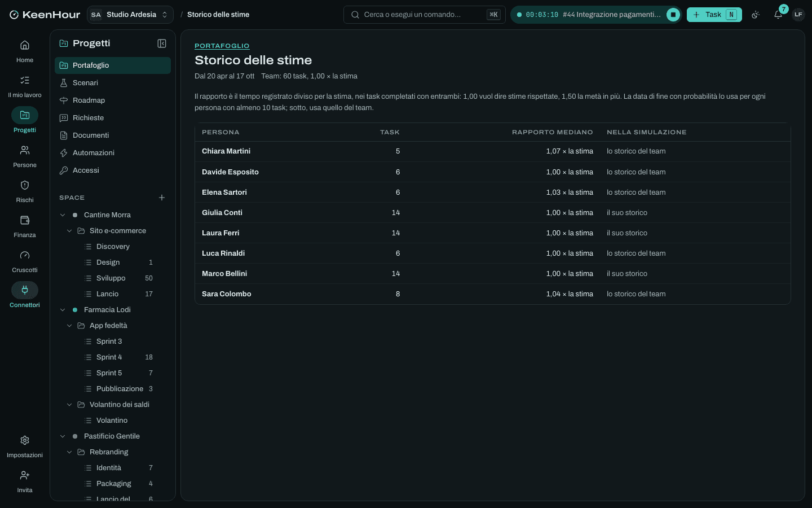Screen dimensions: 812x508
Task: Open Home from the left rail
Action: click(25, 51)
